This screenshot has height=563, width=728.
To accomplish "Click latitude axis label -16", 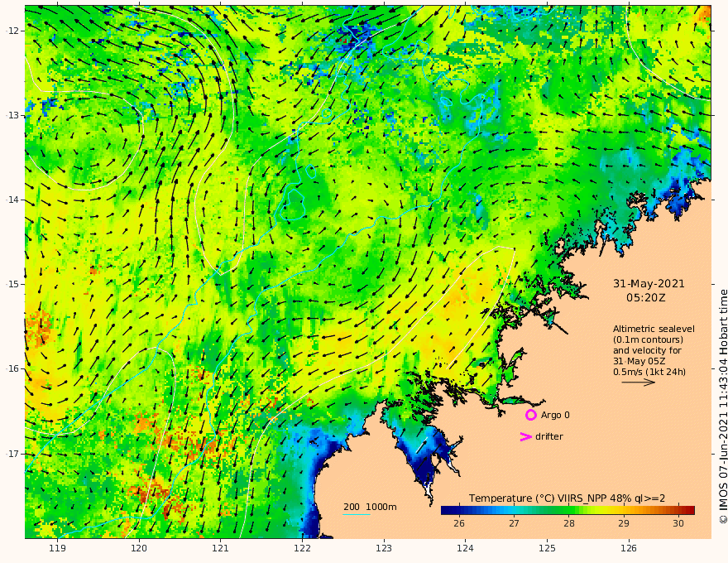I will pyautogui.click(x=12, y=368).
